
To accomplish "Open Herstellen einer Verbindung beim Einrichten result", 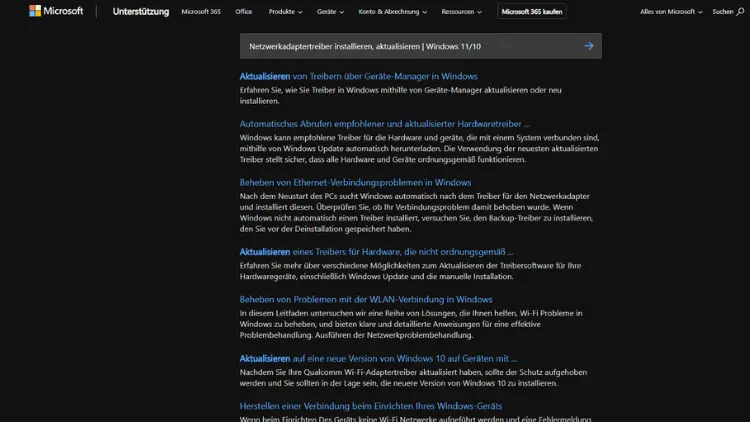I will pyautogui.click(x=371, y=406).
